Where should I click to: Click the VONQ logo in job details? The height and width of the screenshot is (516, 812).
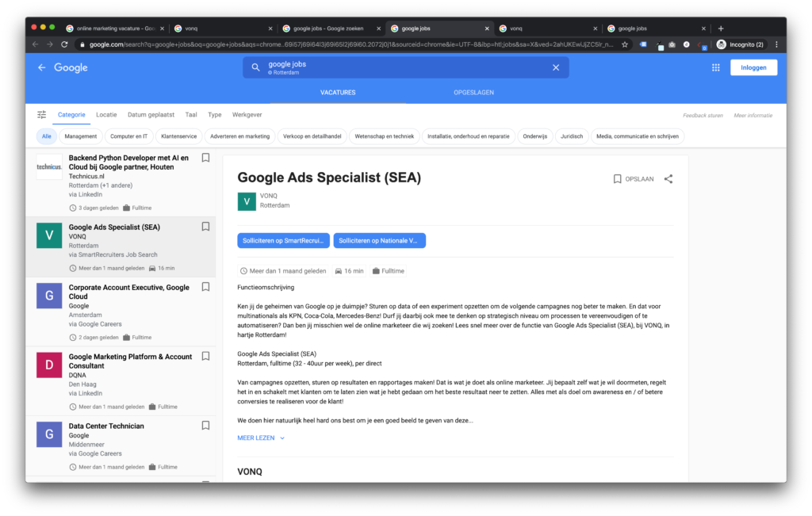pyautogui.click(x=247, y=201)
